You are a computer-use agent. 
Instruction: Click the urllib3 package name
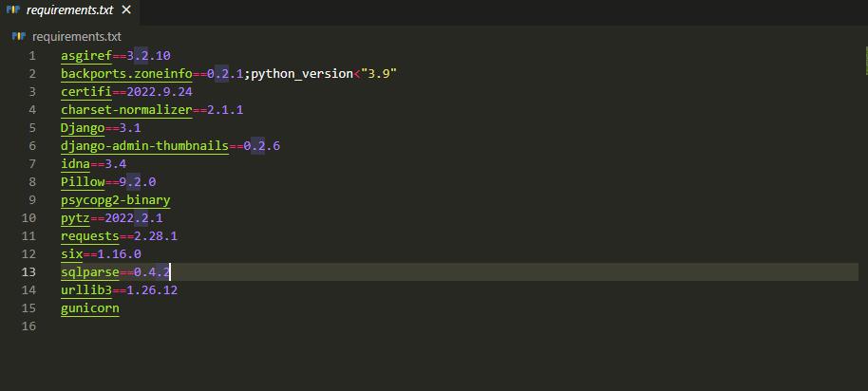coord(86,290)
